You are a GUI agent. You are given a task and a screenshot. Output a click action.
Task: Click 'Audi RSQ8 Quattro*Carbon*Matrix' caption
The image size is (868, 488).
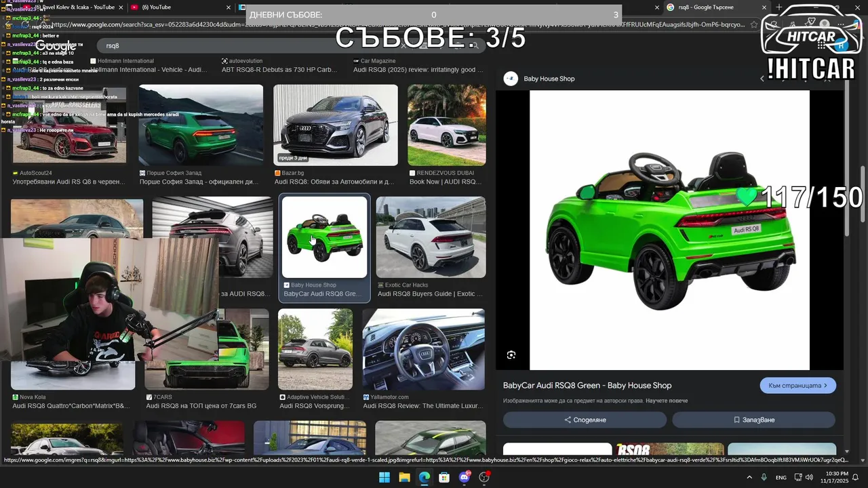71,406
